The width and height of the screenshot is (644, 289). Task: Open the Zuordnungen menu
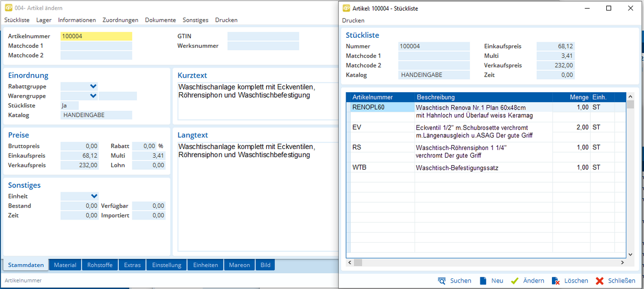click(120, 20)
